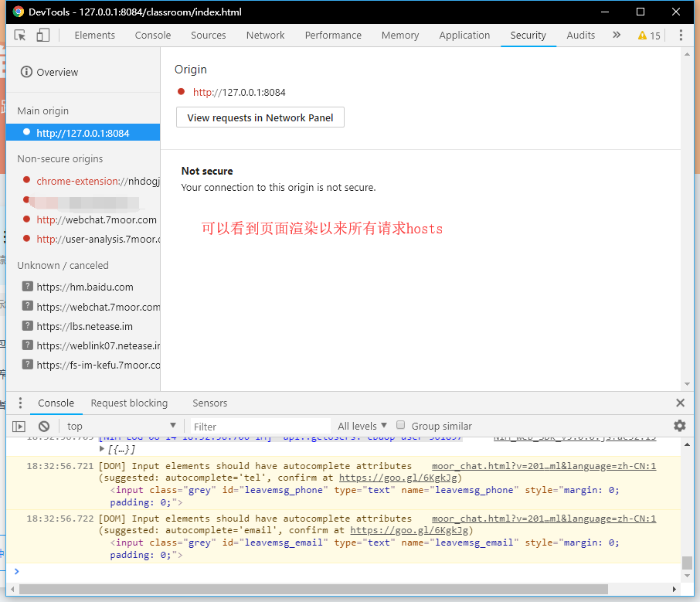The image size is (700, 602).
Task: Click the console horizontal scrollbar
Action: point(314,589)
